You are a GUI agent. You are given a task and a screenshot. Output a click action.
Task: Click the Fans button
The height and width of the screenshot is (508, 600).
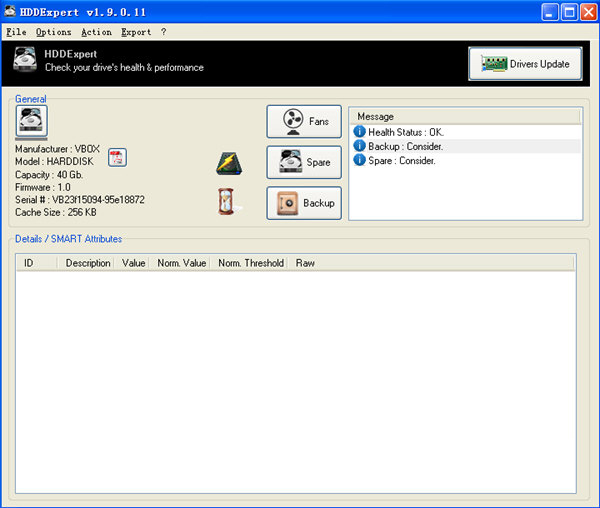pos(304,122)
